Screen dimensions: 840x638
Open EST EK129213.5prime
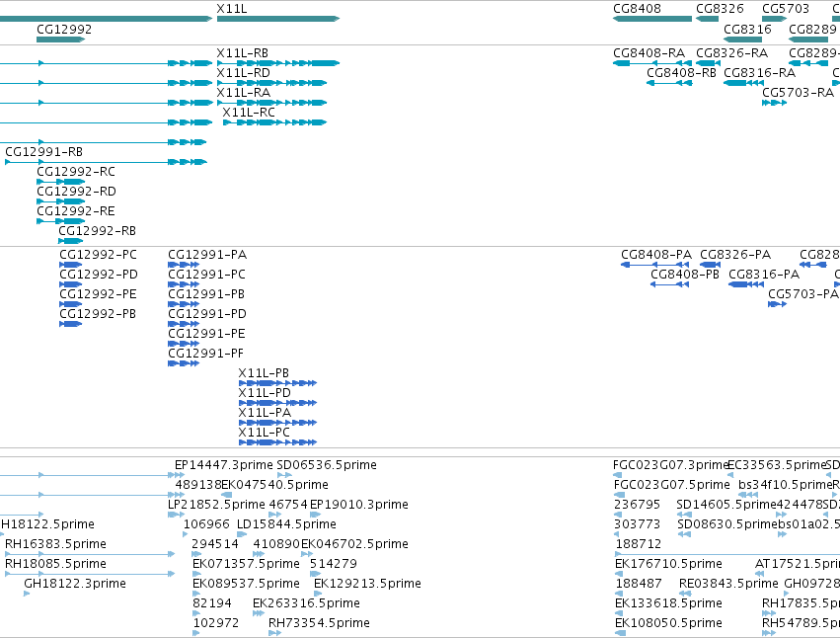point(367,585)
